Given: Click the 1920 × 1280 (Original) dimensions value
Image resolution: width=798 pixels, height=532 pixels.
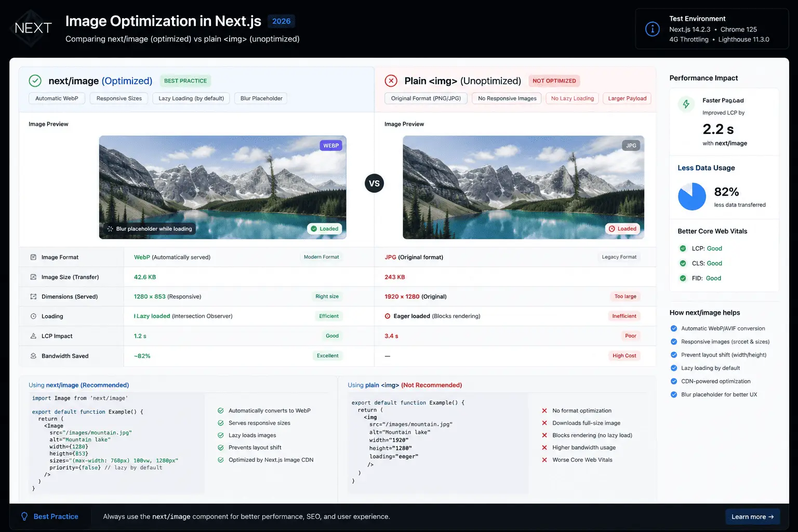Looking at the screenshot, I should (416, 297).
